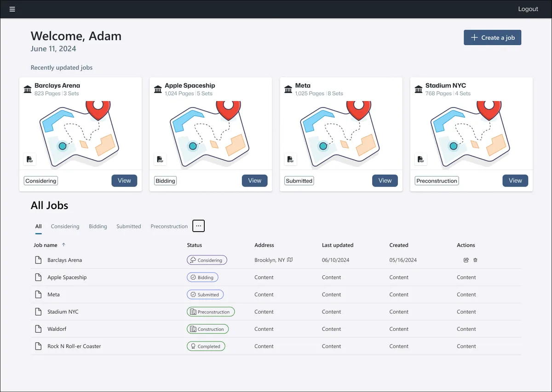
Task: Click the PDF icon on Apple Spaceship card
Action: [x=160, y=159]
